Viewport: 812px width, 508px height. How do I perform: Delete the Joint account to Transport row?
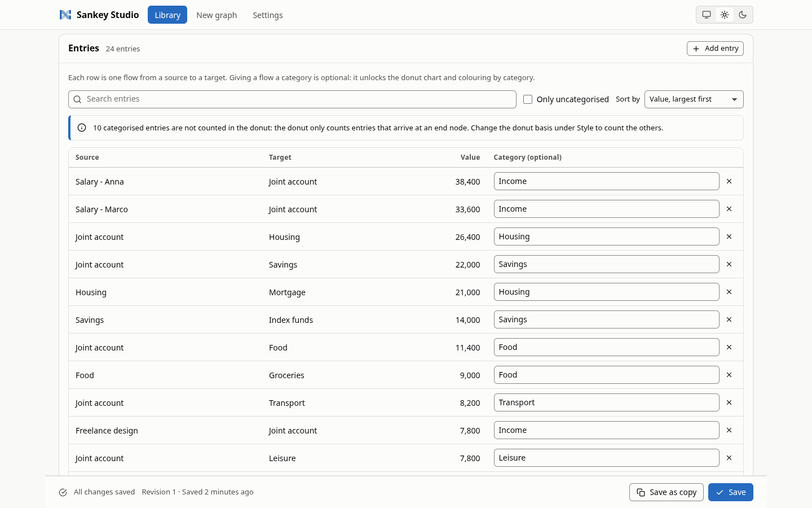(x=729, y=402)
